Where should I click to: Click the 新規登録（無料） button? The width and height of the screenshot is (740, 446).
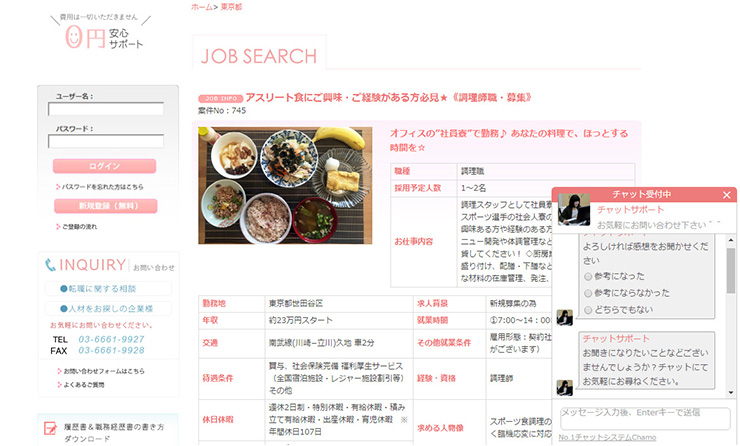coord(105,206)
